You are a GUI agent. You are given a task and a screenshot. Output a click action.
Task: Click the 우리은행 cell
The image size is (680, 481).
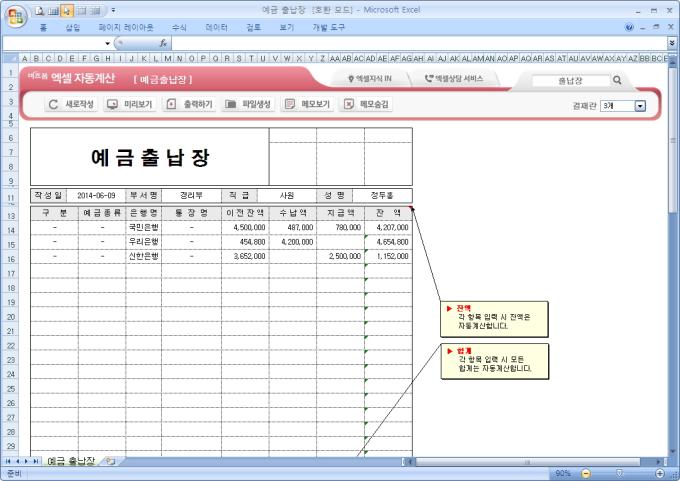coord(144,242)
